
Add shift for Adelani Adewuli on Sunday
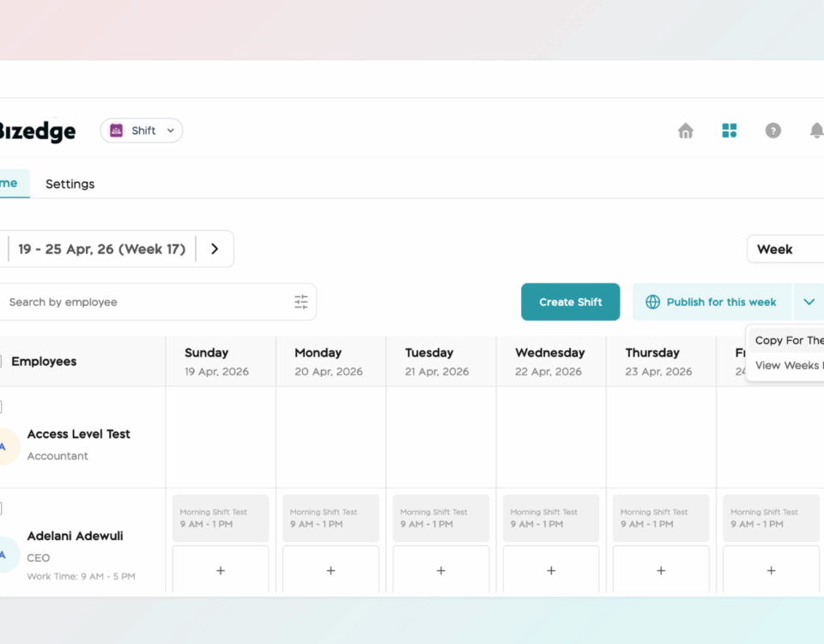coord(221,570)
